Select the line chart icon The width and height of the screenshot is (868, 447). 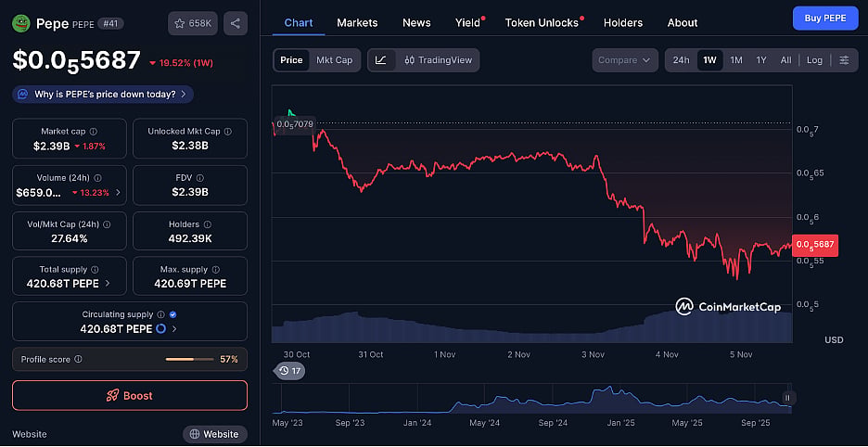click(x=381, y=60)
